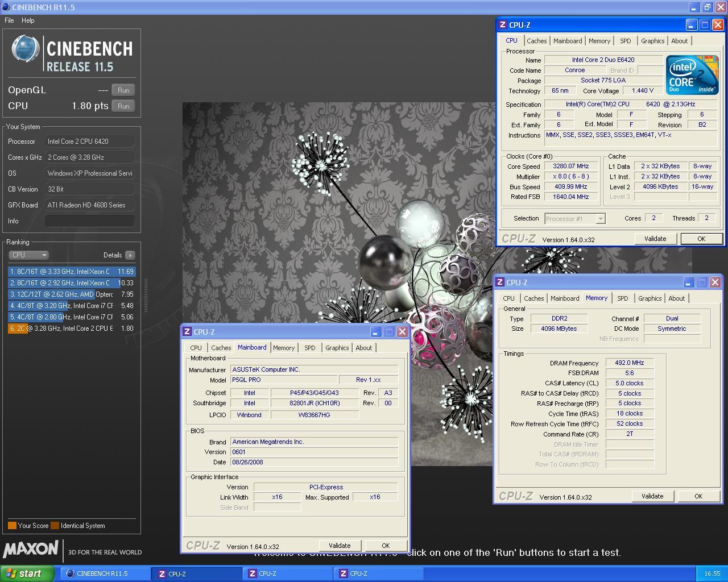Click the Details arrow button in Ranking

point(130,255)
